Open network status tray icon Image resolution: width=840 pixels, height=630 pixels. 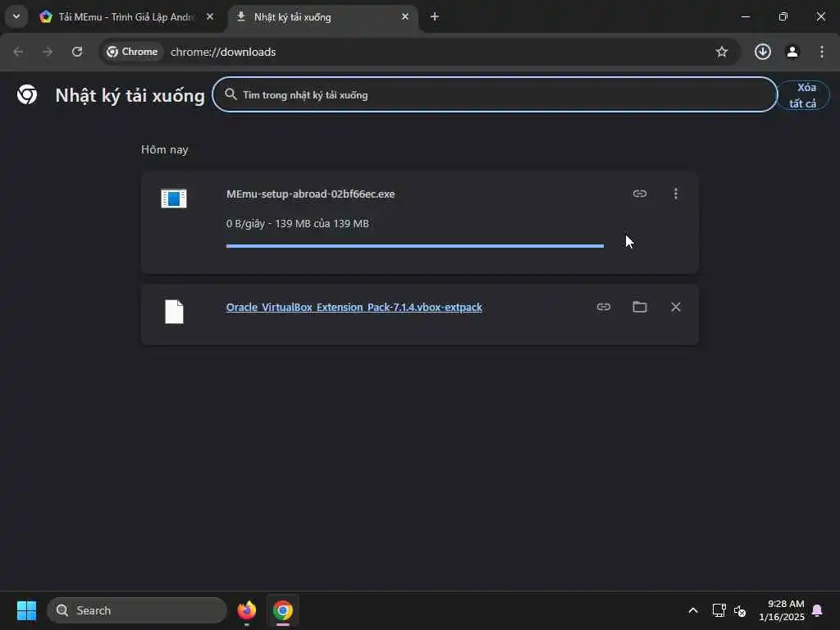tap(719, 610)
